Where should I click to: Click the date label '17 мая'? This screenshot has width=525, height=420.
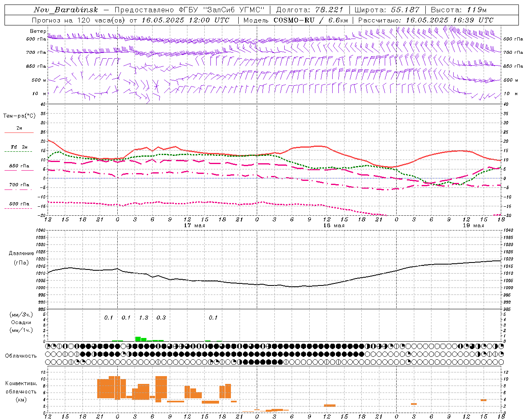[194, 226]
